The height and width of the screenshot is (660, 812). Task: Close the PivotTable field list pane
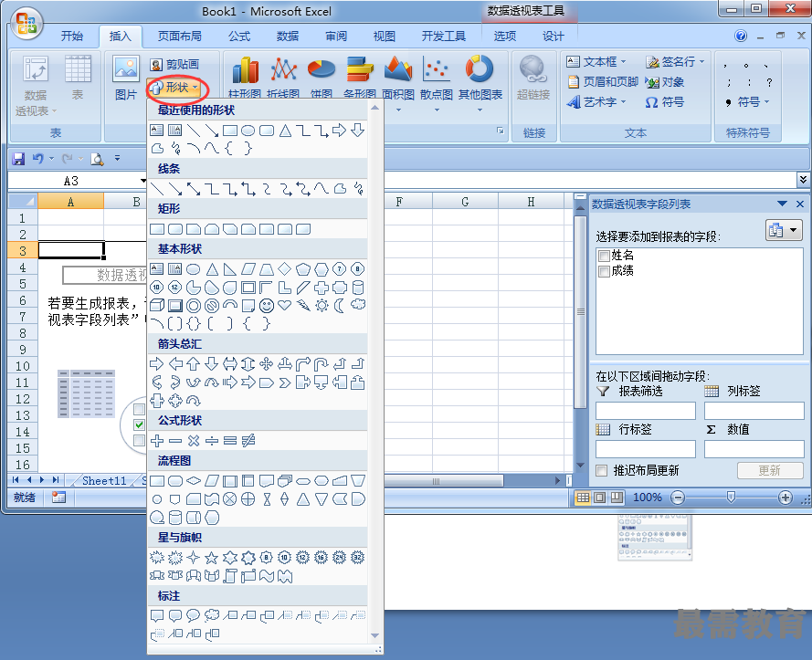[x=800, y=204]
